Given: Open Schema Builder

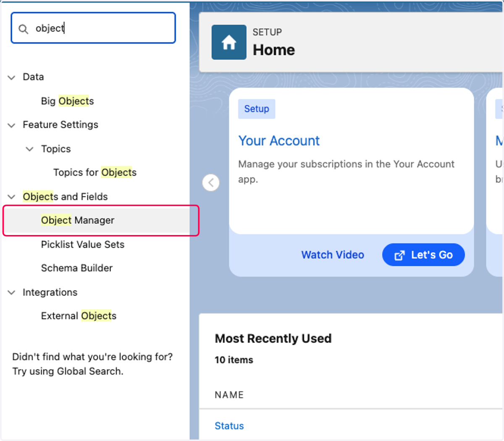Looking at the screenshot, I should [x=77, y=268].
